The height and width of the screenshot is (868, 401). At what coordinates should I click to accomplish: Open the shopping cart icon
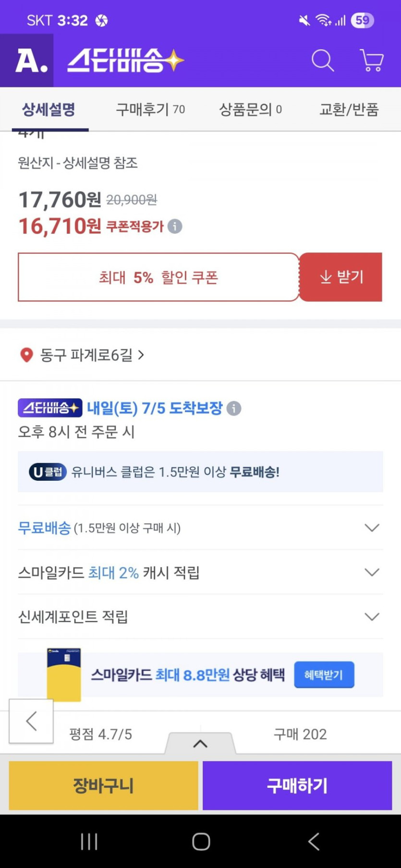click(x=371, y=61)
